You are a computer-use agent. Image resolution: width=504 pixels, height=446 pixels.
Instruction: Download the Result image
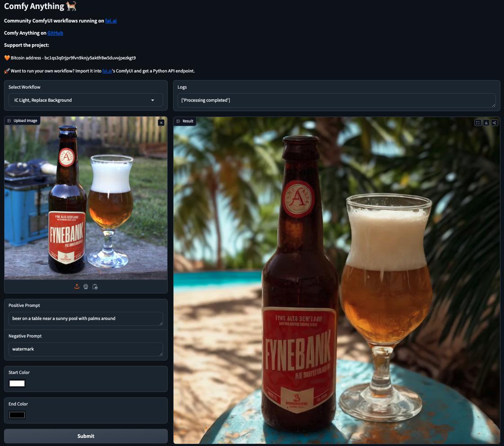tap(486, 122)
